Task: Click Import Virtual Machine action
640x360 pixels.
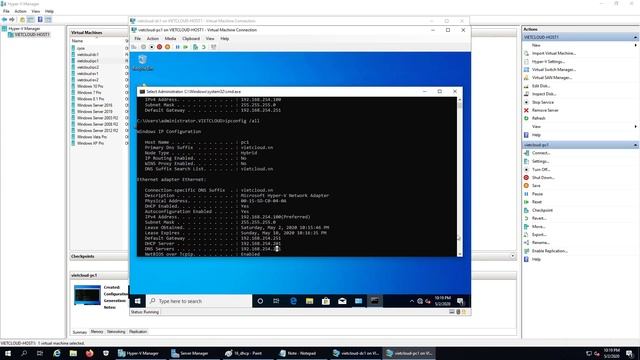Action: tap(553, 53)
